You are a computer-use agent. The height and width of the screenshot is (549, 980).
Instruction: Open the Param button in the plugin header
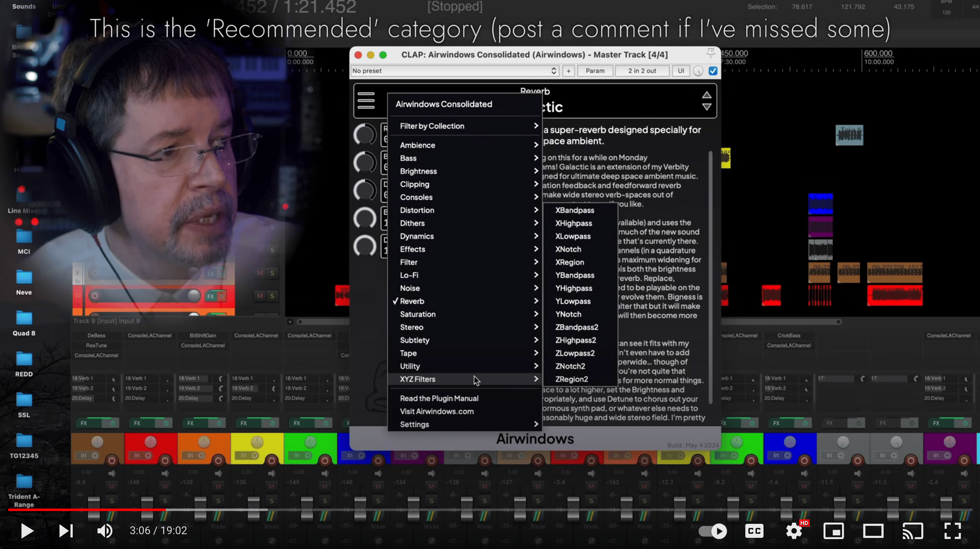595,71
